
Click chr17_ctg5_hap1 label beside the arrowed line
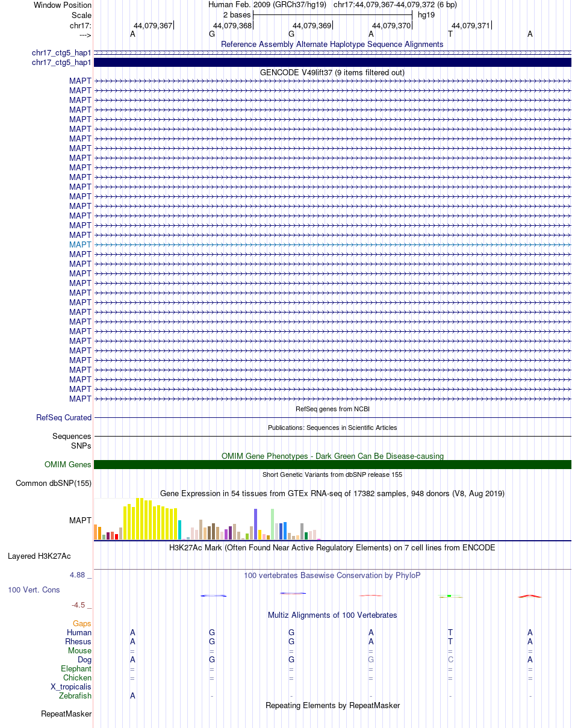click(61, 53)
